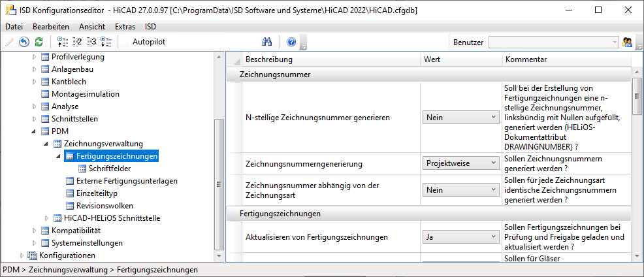Screen dimensions: 644x277
Task: Open the ISD menu
Action: tap(150, 27)
